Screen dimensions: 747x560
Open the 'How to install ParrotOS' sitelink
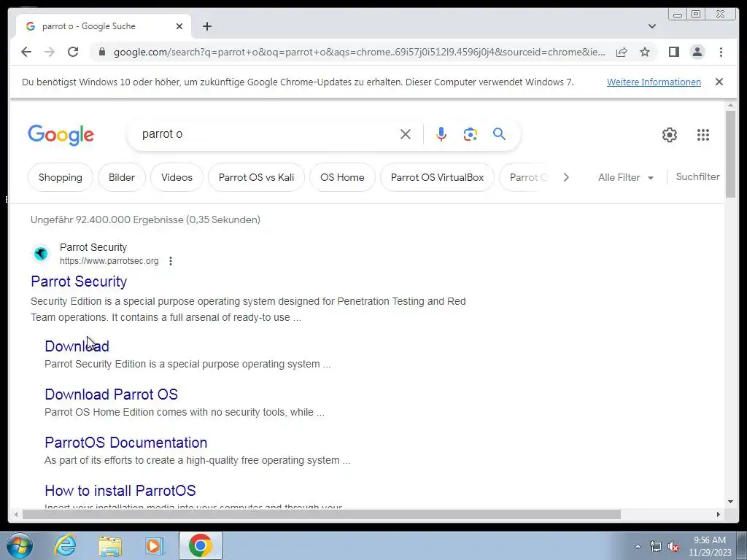coord(120,491)
